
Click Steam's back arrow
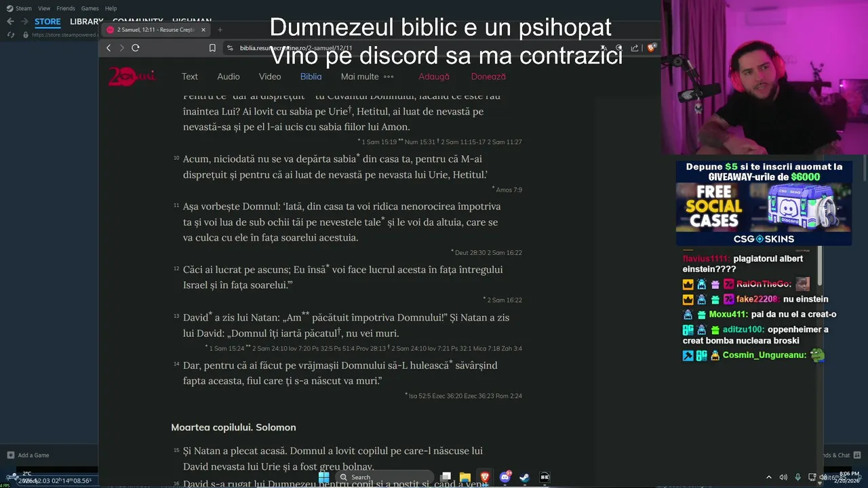pyautogui.click(x=10, y=22)
